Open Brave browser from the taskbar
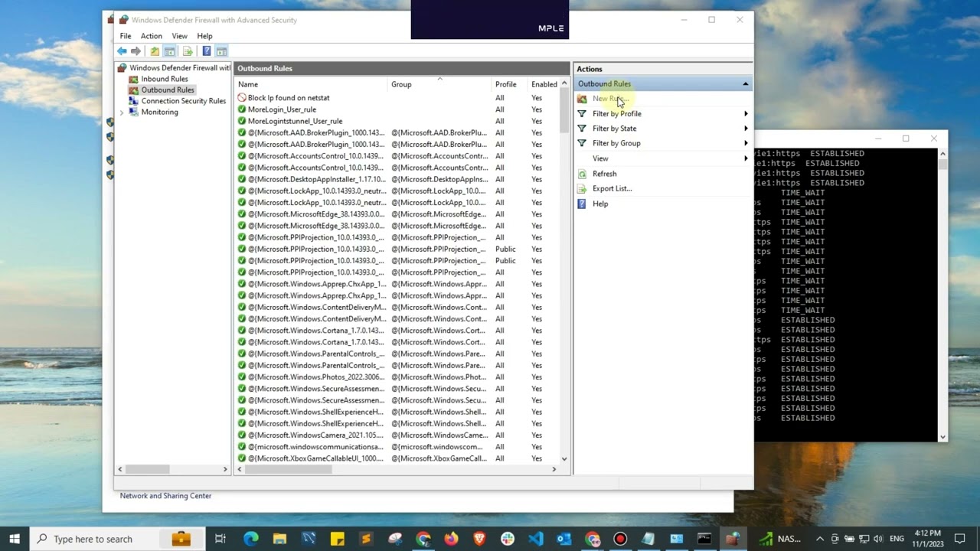The height and width of the screenshot is (551, 980). [479, 539]
